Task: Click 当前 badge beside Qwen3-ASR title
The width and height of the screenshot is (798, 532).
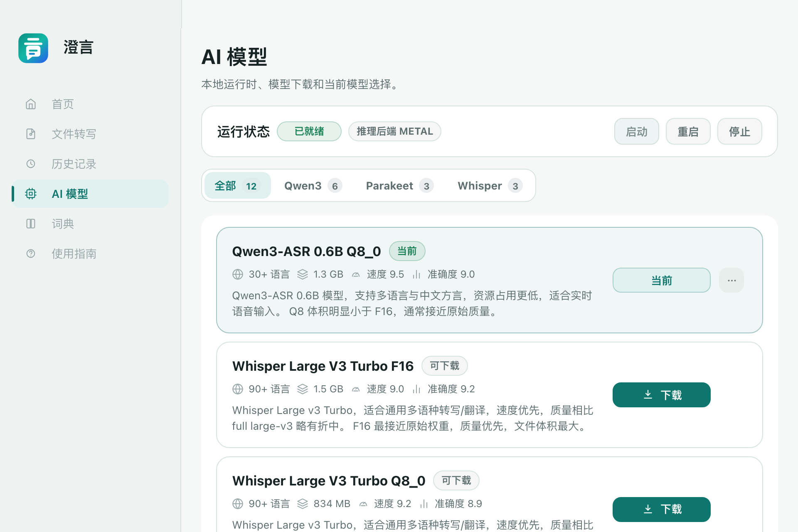Action: (x=407, y=251)
